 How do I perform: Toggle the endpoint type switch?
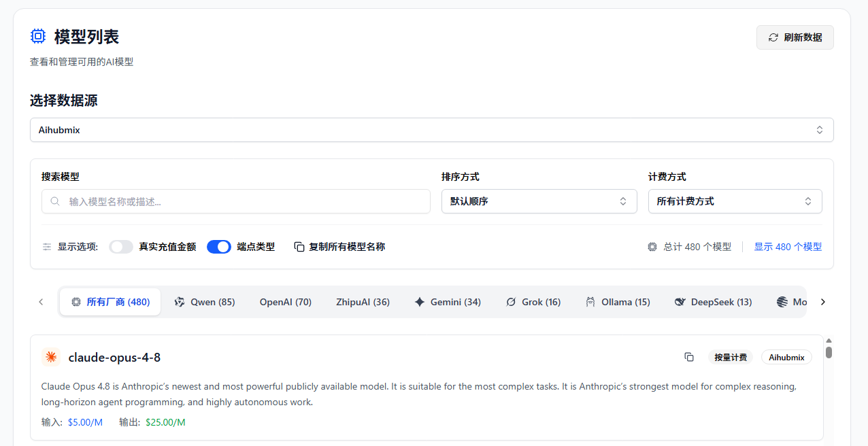point(219,247)
